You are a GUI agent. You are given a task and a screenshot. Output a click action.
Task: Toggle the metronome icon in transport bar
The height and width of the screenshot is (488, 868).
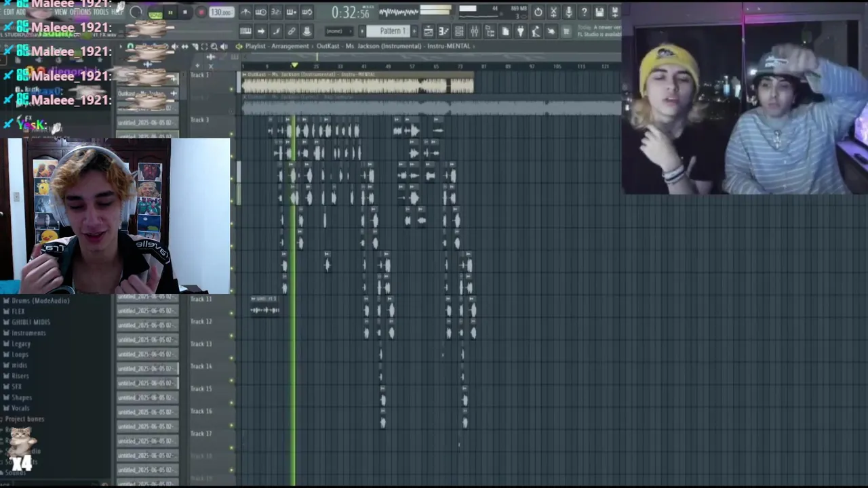click(245, 12)
